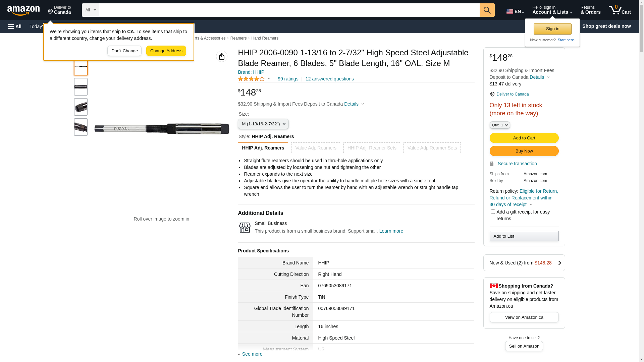Open the Qty quantity dropdown
Screen dimensions: 644x362
tap(500, 125)
